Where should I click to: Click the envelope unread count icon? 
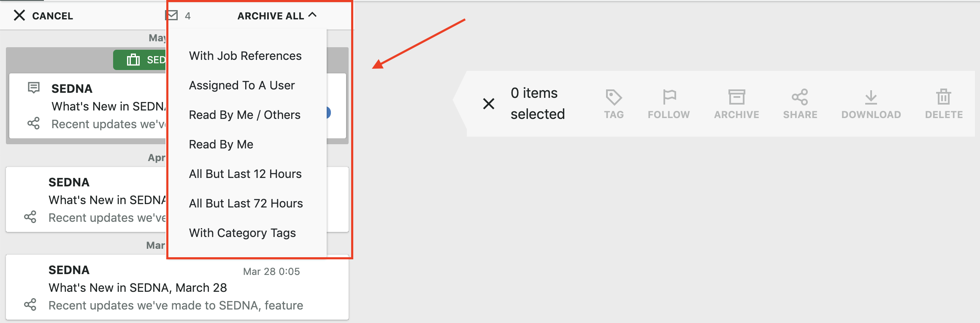[x=172, y=16]
